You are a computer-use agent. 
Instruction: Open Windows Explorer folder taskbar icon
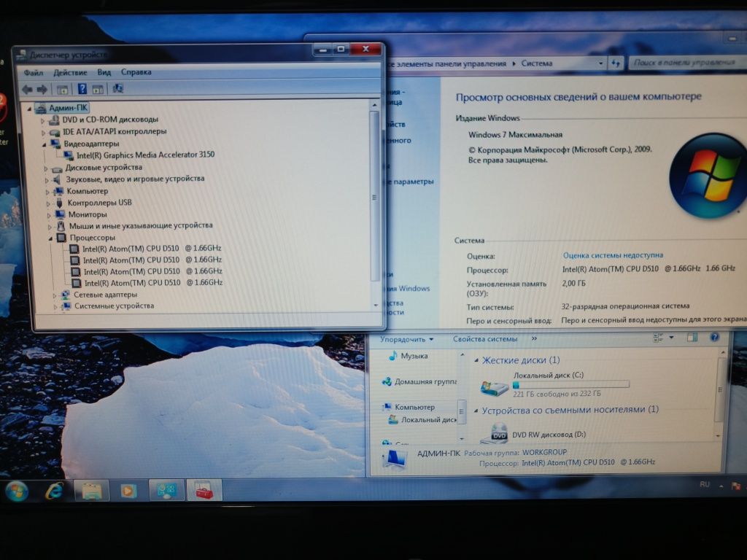point(92,491)
